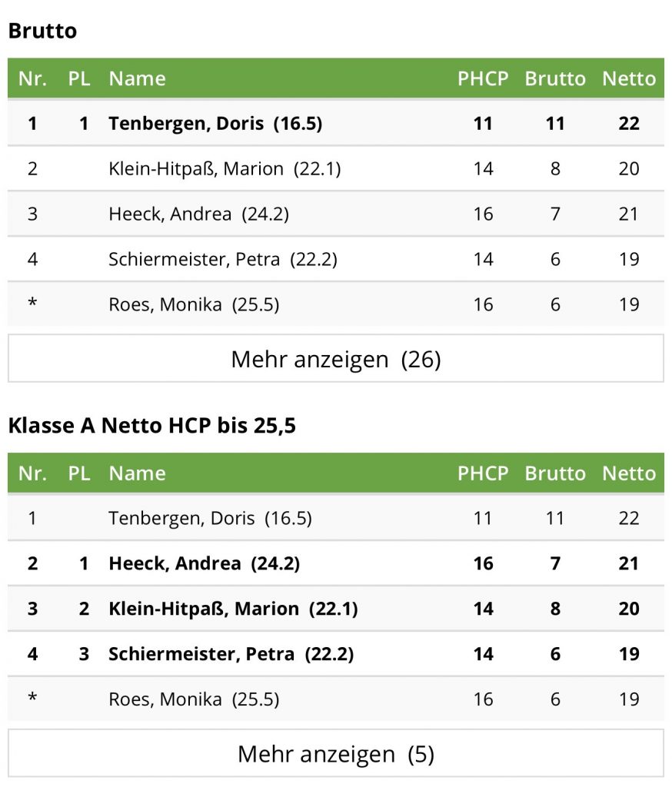Select bold Heeck, Andrea row in Klasse A table
This screenshot has height=787, width=672.
click(x=335, y=563)
